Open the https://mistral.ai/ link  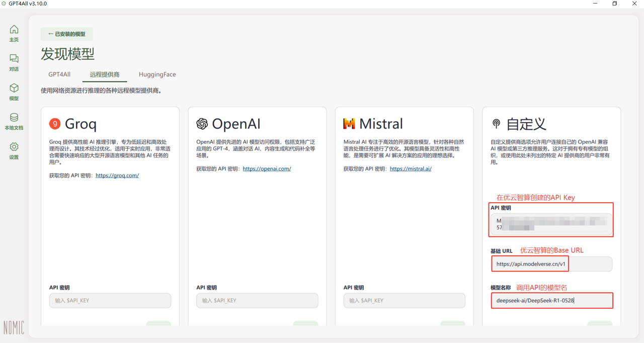pyautogui.click(x=411, y=168)
